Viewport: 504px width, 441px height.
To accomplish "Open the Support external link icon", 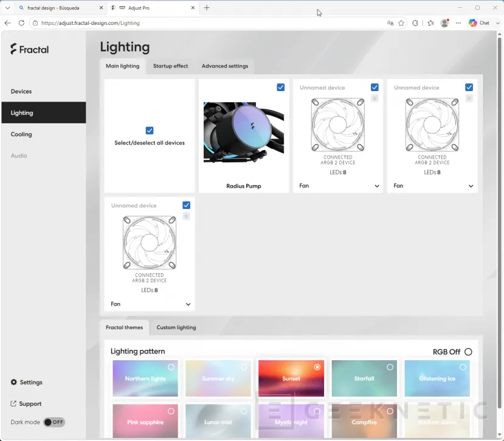I will coord(13,403).
